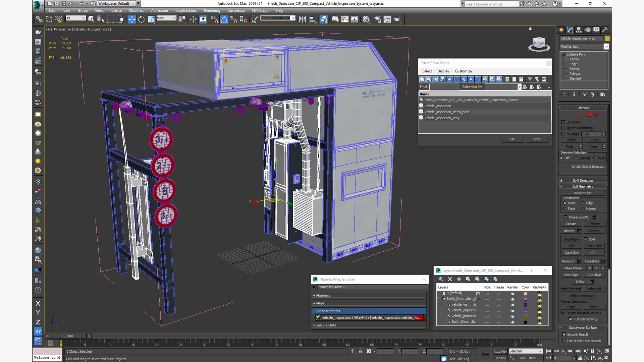The width and height of the screenshot is (644, 362).
Task: Switch to the Create command panel tab
Action: [561, 30]
